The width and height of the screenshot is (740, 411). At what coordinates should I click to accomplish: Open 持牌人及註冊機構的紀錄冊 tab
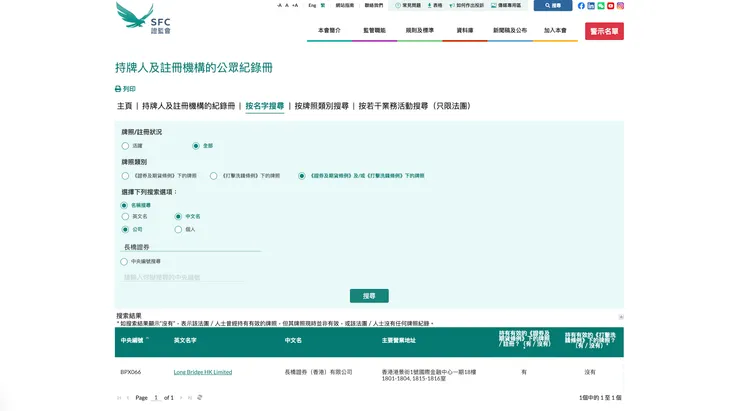[188, 106]
